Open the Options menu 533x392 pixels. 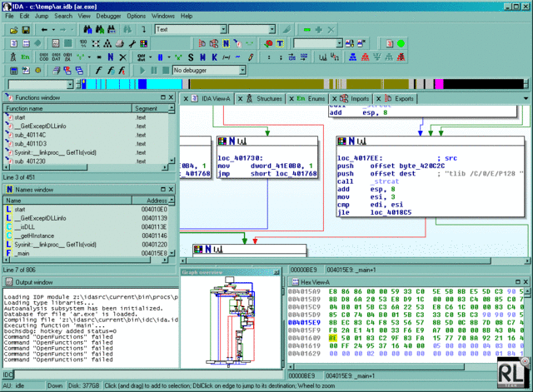[x=136, y=16]
